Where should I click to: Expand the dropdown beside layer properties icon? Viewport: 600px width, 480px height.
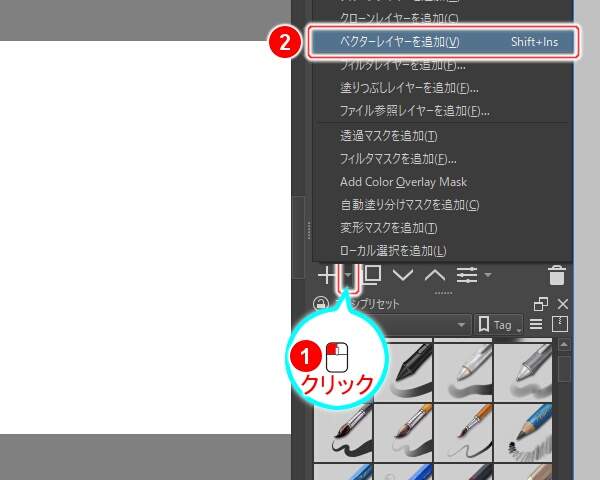point(488,275)
